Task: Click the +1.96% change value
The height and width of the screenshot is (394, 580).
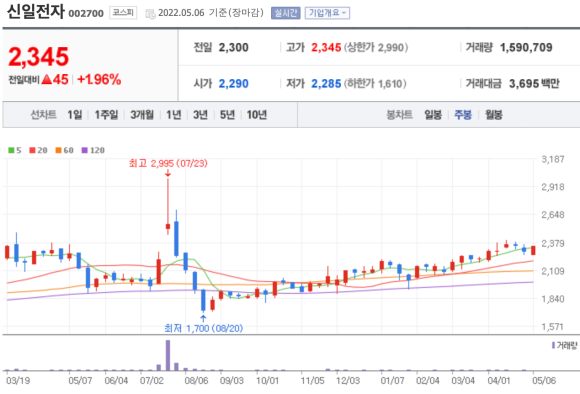Action: [x=99, y=80]
